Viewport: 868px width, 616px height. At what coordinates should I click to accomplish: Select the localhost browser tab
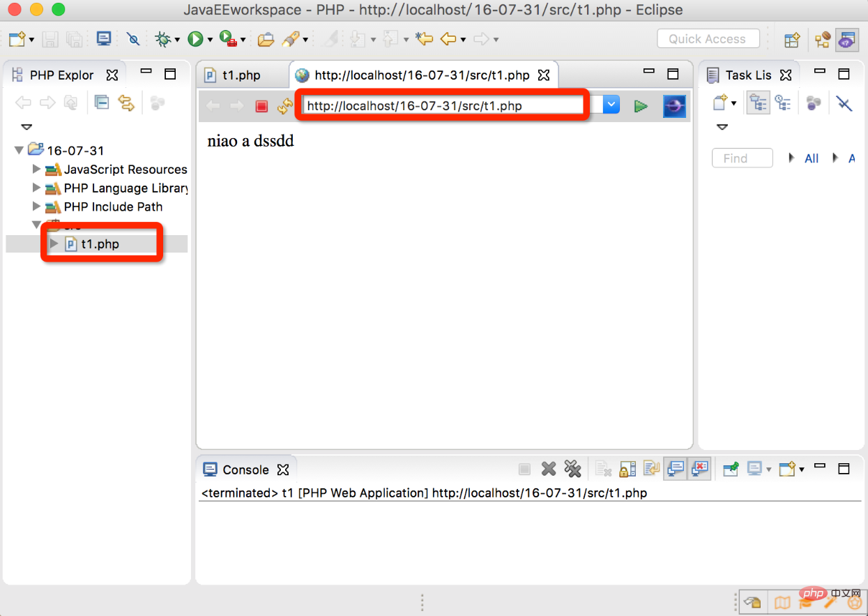pos(422,75)
